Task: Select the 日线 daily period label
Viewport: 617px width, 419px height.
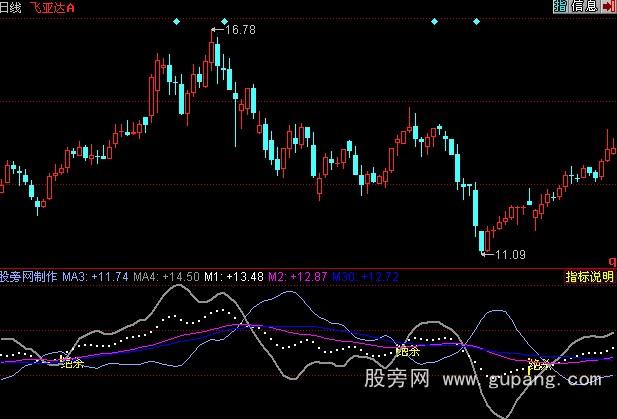Action: (13, 7)
